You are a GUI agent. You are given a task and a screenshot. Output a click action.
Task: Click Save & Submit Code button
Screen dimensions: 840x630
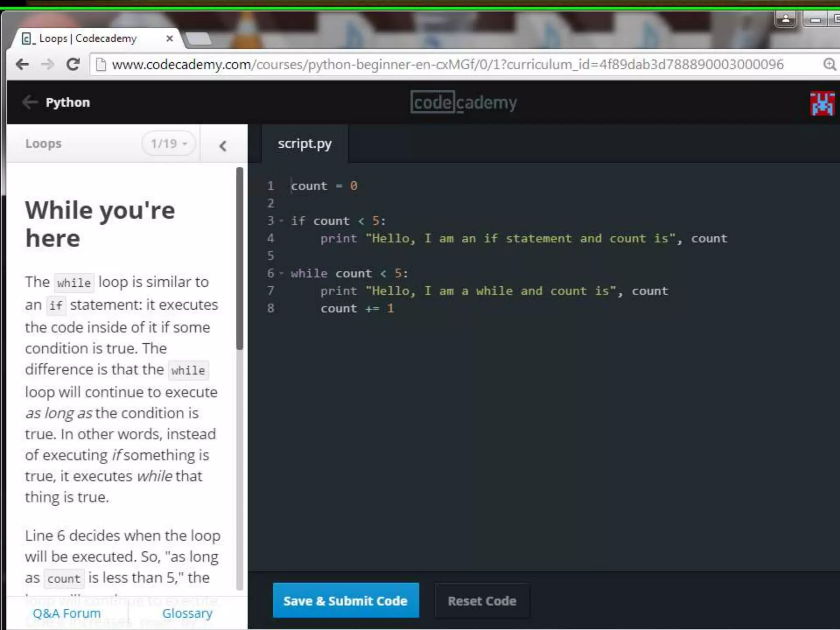pos(345,600)
